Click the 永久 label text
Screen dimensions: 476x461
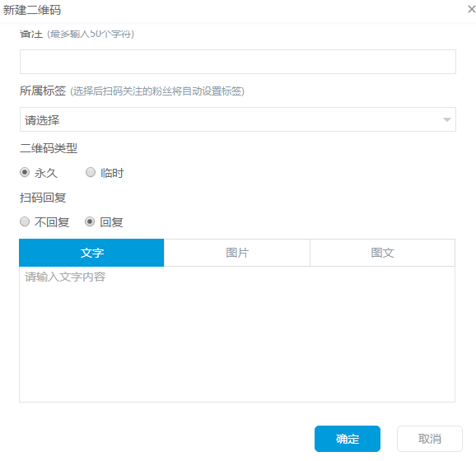click(x=46, y=173)
